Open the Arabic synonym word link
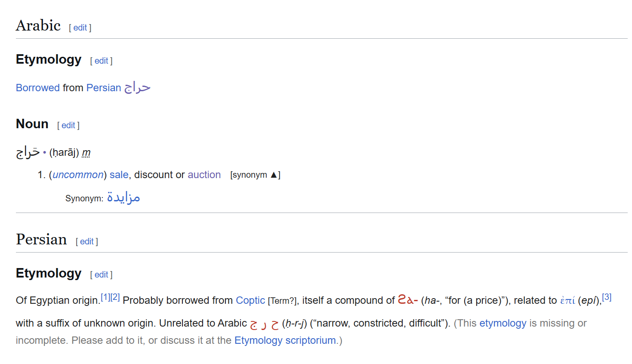Viewport: 632px width, 364px height. coord(123,198)
